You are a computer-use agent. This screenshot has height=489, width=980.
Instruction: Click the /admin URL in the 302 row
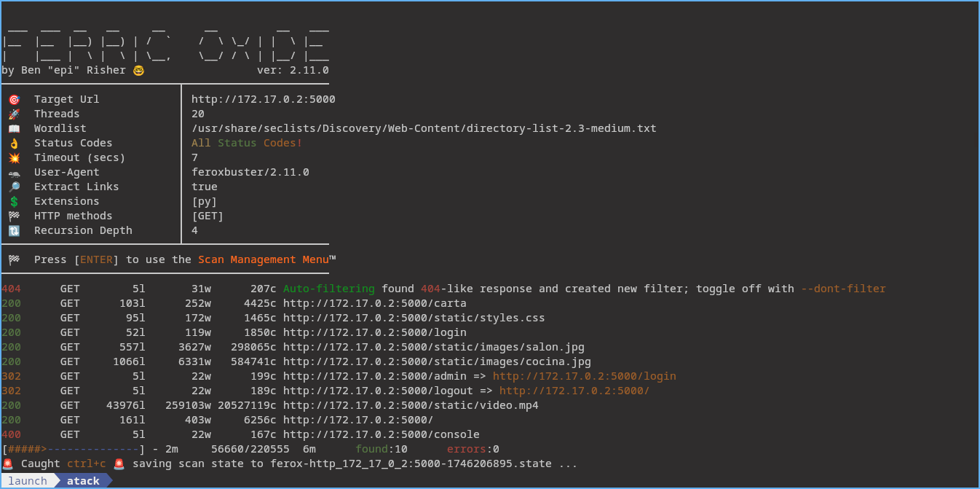[x=375, y=376]
